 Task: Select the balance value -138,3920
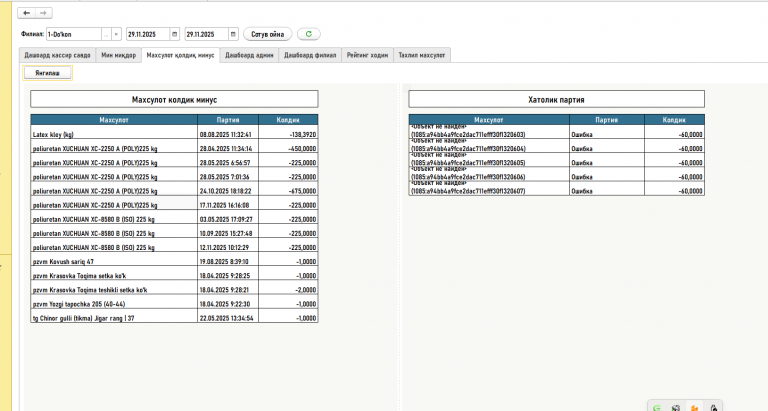click(288, 132)
